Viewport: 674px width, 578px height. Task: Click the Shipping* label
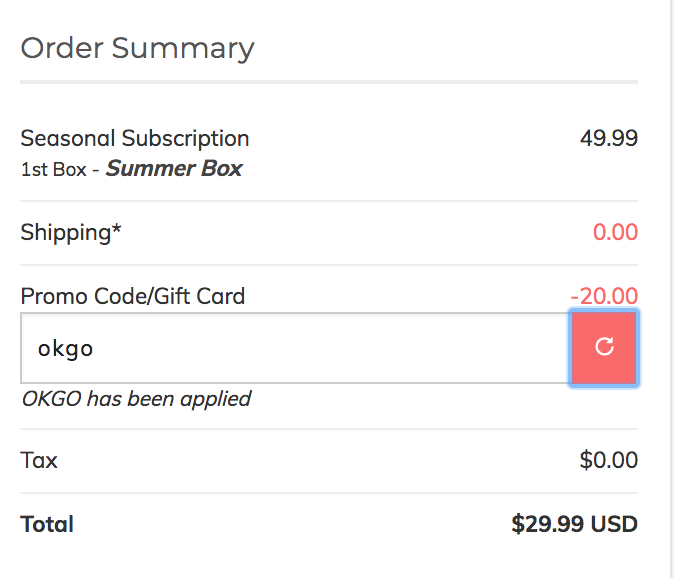pyautogui.click(x=70, y=233)
